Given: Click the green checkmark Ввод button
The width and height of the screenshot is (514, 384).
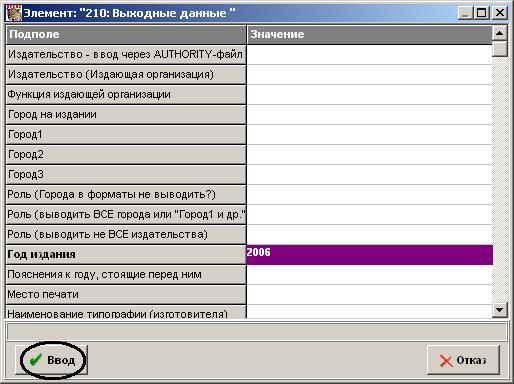Looking at the screenshot, I should tap(52, 360).
